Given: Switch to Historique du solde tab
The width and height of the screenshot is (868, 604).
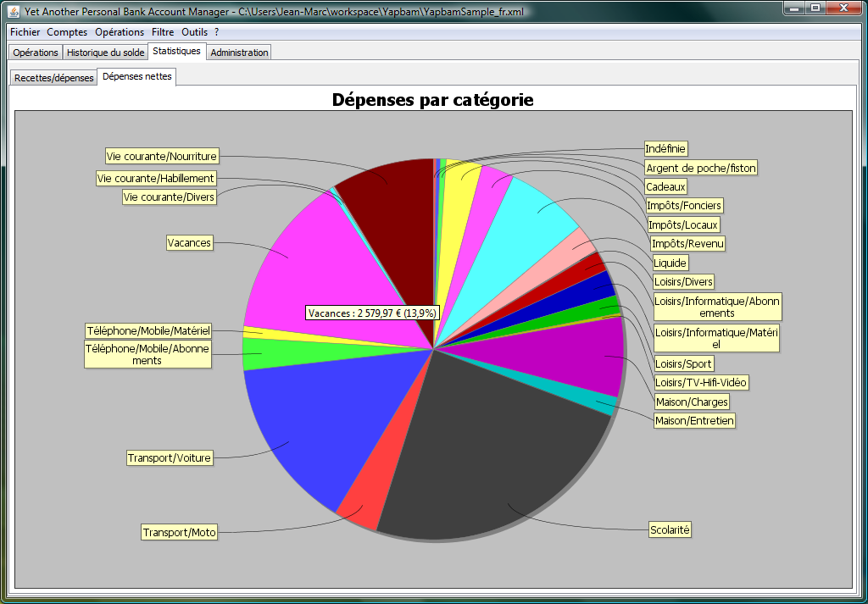Looking at the screenshot, I should (106, 53).
